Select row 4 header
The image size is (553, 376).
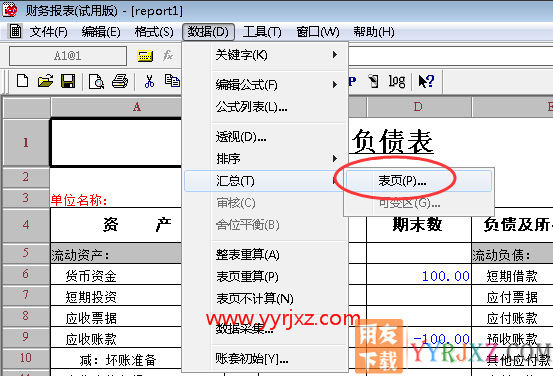coord(26,225)
